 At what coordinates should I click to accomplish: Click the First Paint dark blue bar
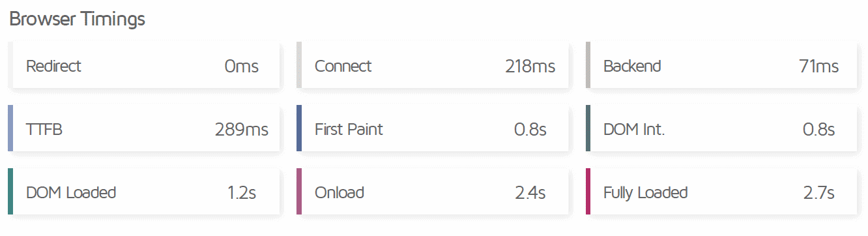299,128
